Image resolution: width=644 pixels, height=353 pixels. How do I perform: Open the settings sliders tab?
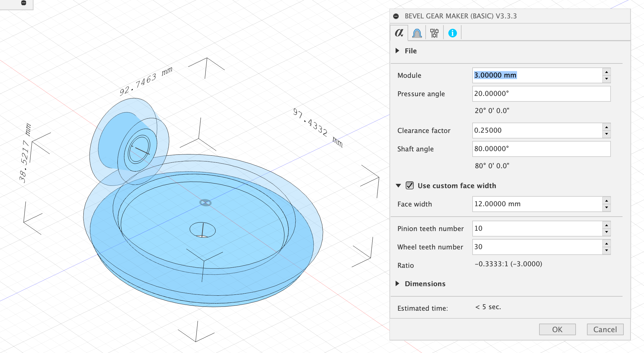[x=434, y=33]
